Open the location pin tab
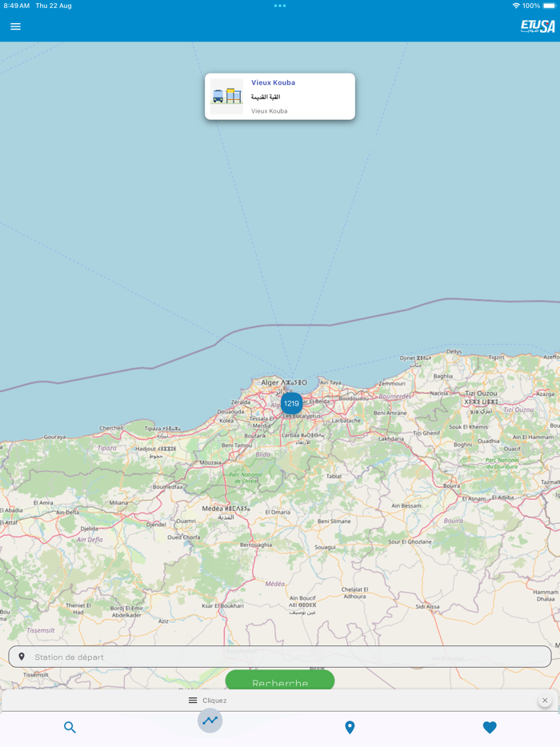Screen dimensions: 560x747 [x=350, y=727]
